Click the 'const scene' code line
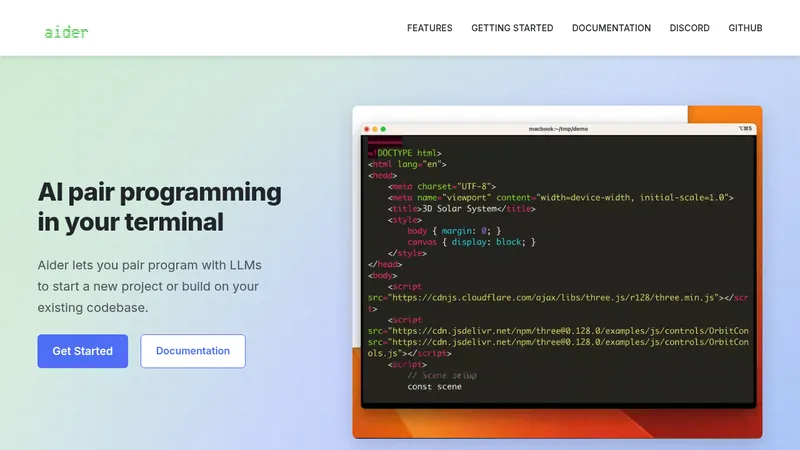800x450 pixels. 434,387
